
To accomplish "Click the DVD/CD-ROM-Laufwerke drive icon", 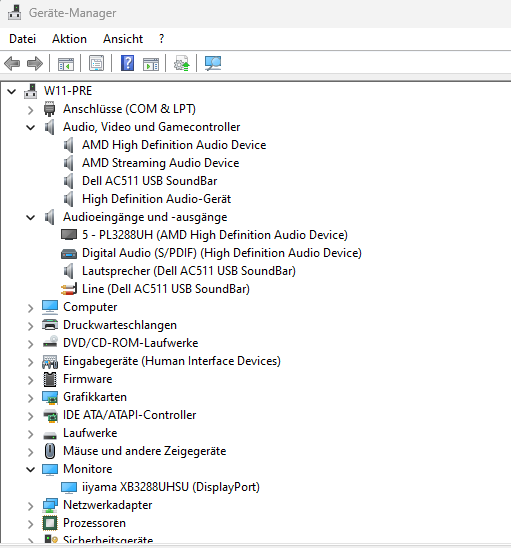I will (50, 342).
